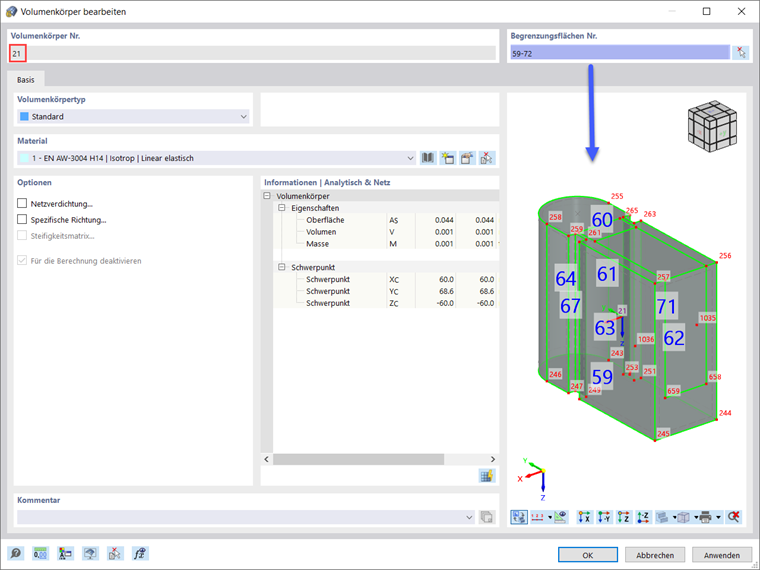Screen dimensions: 760x570
Task: Click the Steifigkeitsmatrix checkbox
Action: pos(22,236)
